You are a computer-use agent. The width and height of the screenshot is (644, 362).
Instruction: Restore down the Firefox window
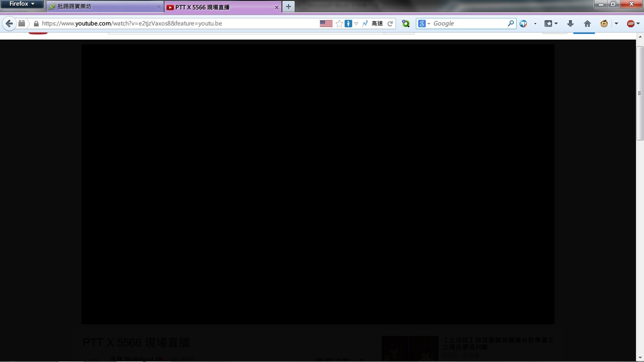point(613,4)
